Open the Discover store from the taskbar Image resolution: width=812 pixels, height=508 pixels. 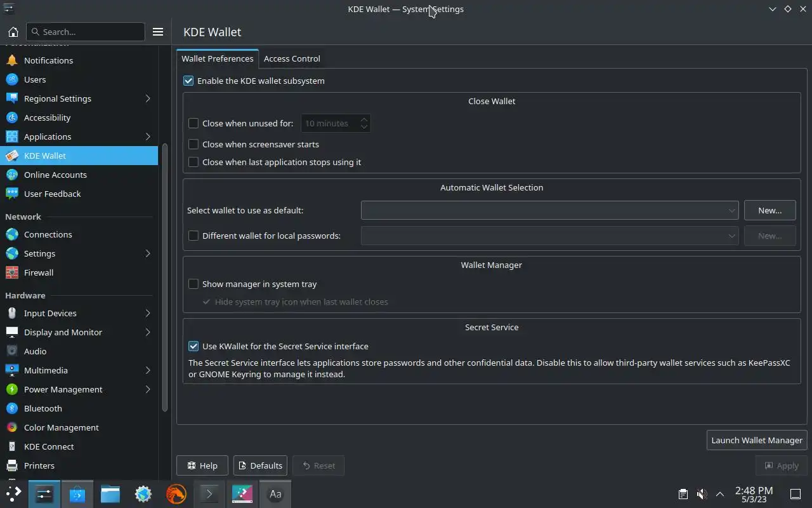(77, 494)
